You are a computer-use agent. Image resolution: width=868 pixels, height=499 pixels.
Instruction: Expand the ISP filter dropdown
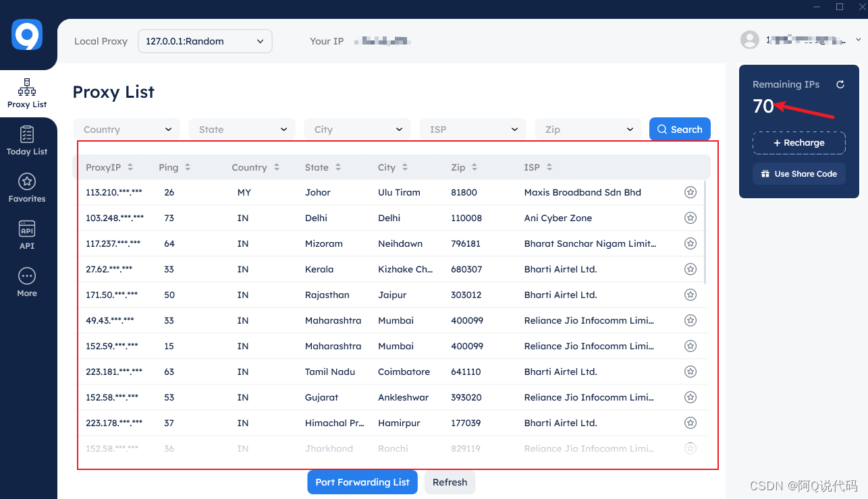472,129
